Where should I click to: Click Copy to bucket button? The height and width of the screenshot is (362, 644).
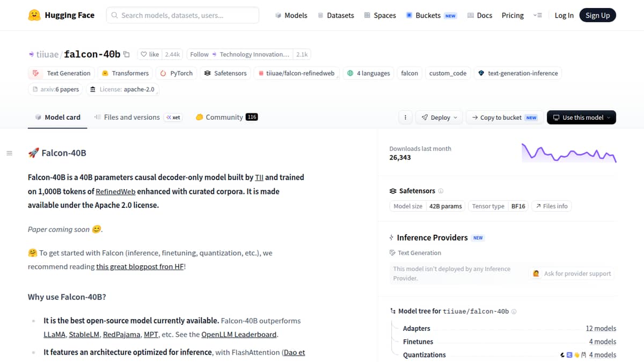pyautogui.click(x=504, y=117)
